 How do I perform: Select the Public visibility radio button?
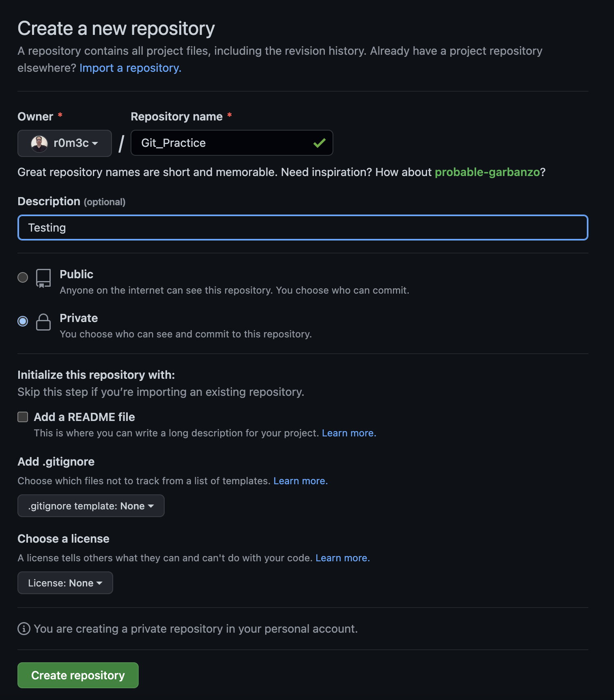click(x=23, y=277)
